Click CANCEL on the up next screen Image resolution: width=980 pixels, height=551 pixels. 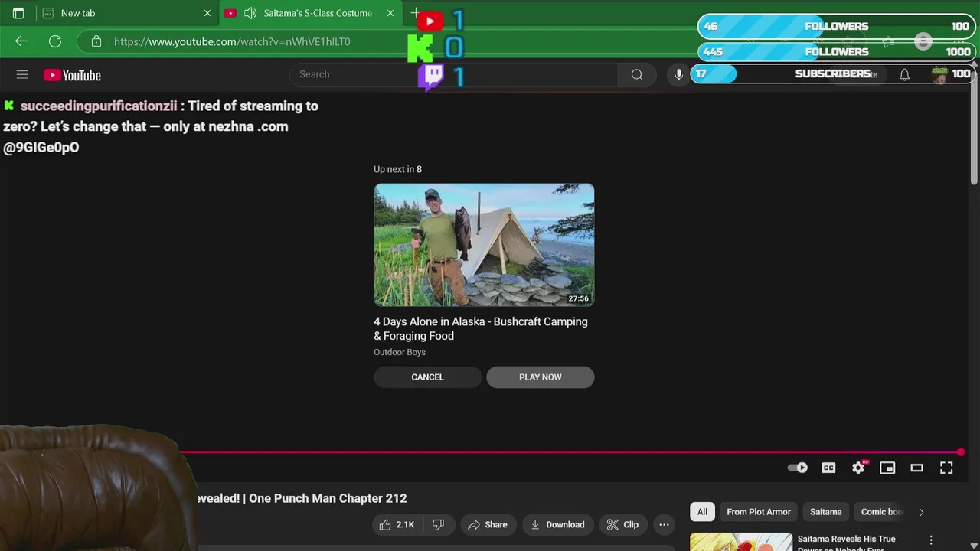click(x=427, y=377)
